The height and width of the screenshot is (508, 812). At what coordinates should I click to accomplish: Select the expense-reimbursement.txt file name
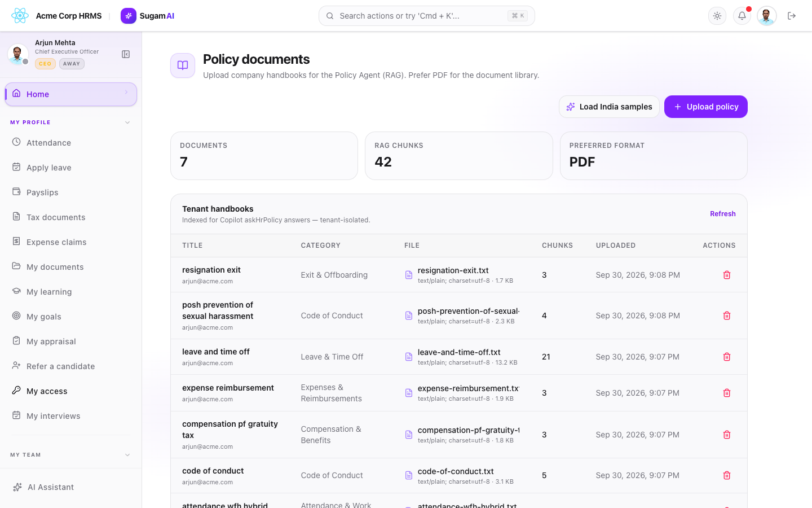(469, 388)
